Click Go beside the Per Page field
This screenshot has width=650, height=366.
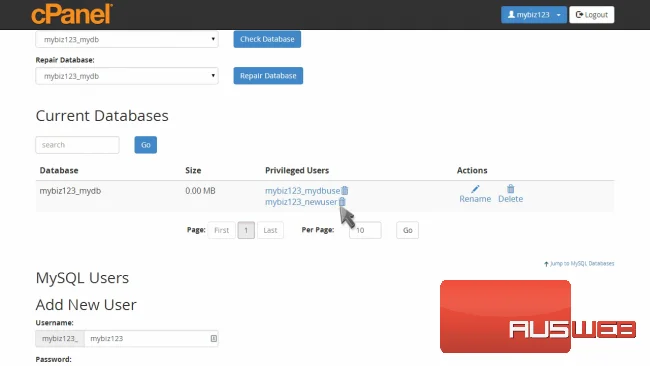[x=407, y=230]
